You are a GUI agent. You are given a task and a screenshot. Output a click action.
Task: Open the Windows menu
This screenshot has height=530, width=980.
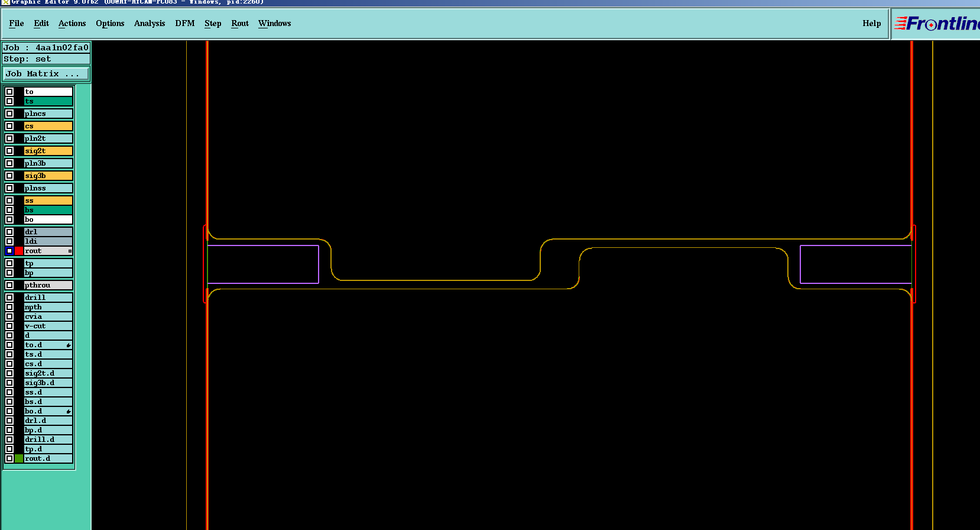click(x=274, y=24)
